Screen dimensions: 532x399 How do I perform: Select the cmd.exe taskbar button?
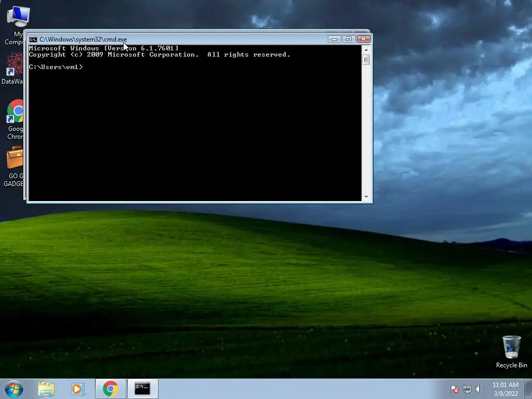(x=142, y=389)
